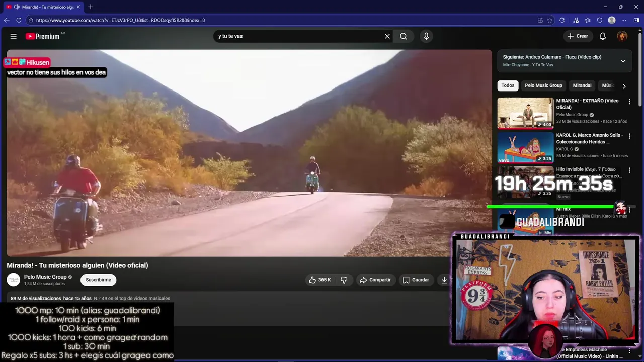The width and height of the screenshot is (644, 362).
Task: Click the KAROL G channel name
Action: pos(565,149)
